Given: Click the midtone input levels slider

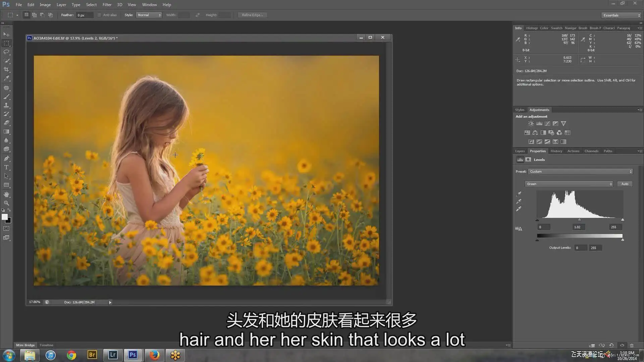Looking at the screenshot, I should pyautogui.click(x=579, y=220).
